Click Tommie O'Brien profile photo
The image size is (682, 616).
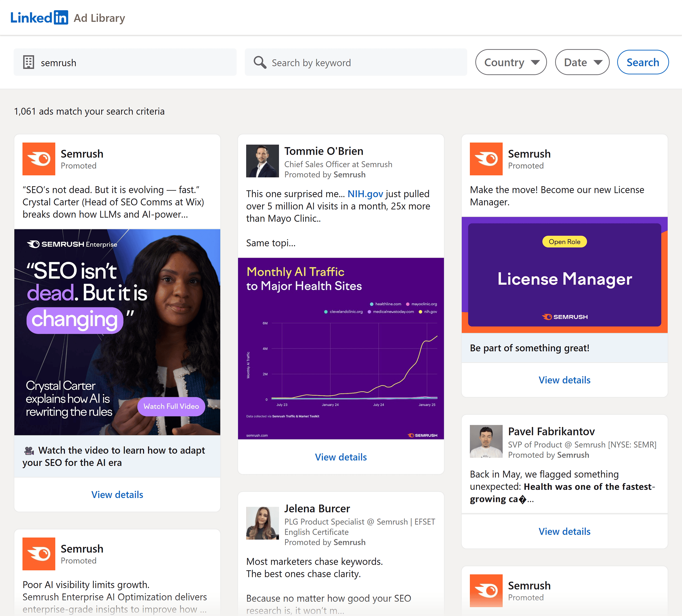262,161
